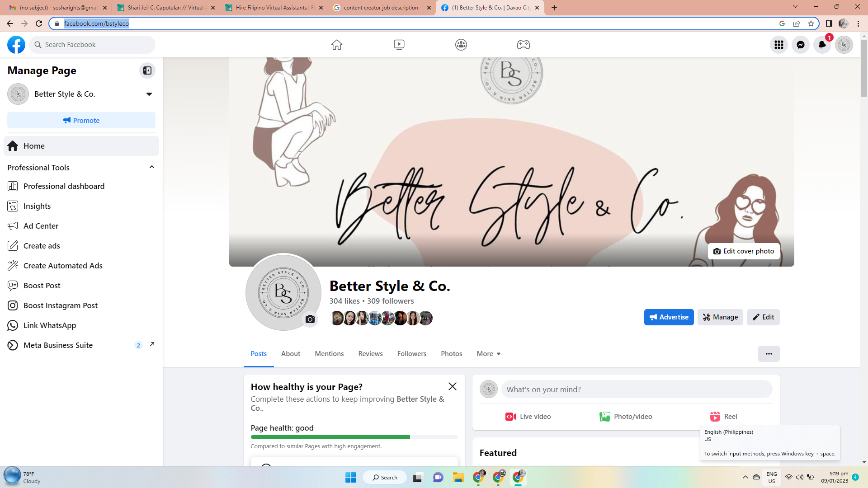This screenshot has height=488, width=868.
Task: Open the Notifications bell
Action: (822, 45)
